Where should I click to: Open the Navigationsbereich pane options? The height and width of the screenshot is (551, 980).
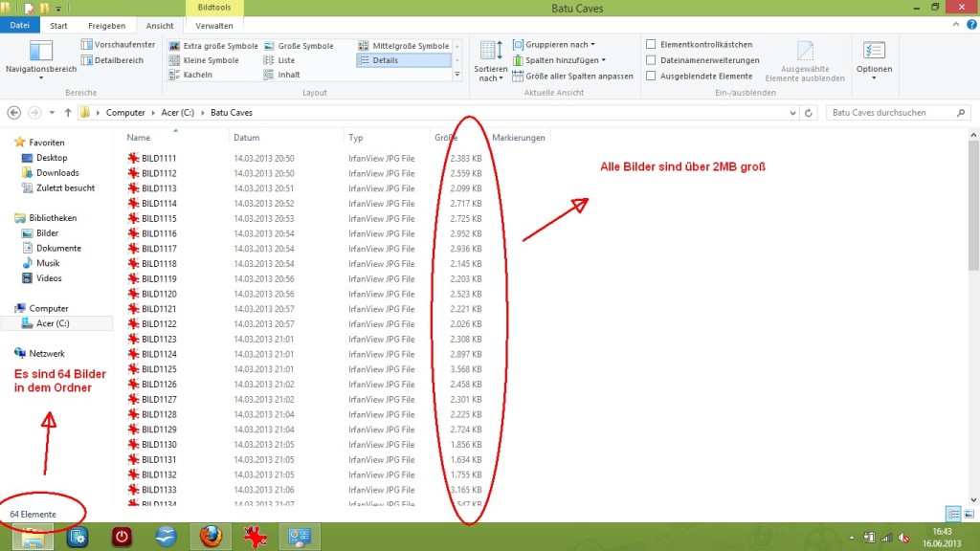click(40, 57)
